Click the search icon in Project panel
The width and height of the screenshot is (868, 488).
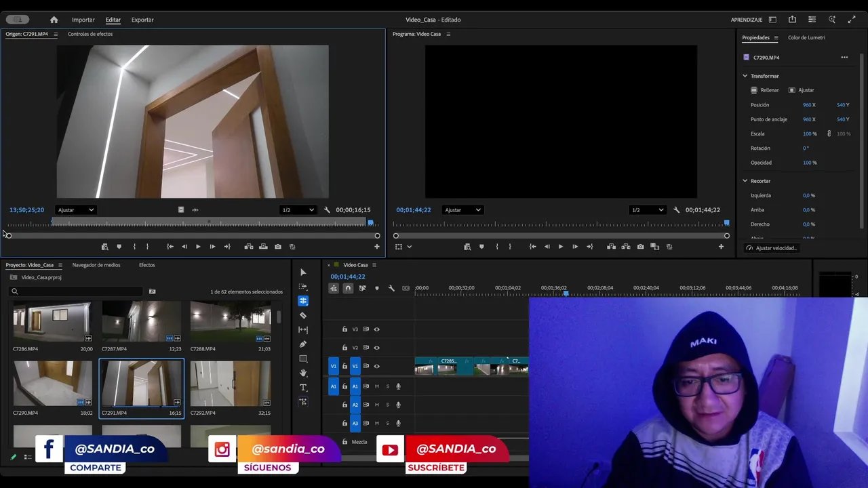14,291
